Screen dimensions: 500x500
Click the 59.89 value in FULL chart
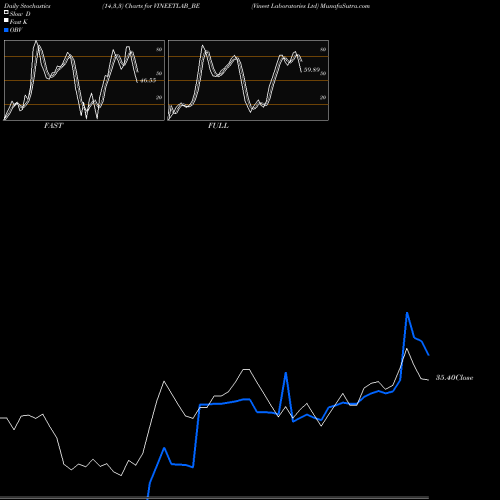coord(312,70)
